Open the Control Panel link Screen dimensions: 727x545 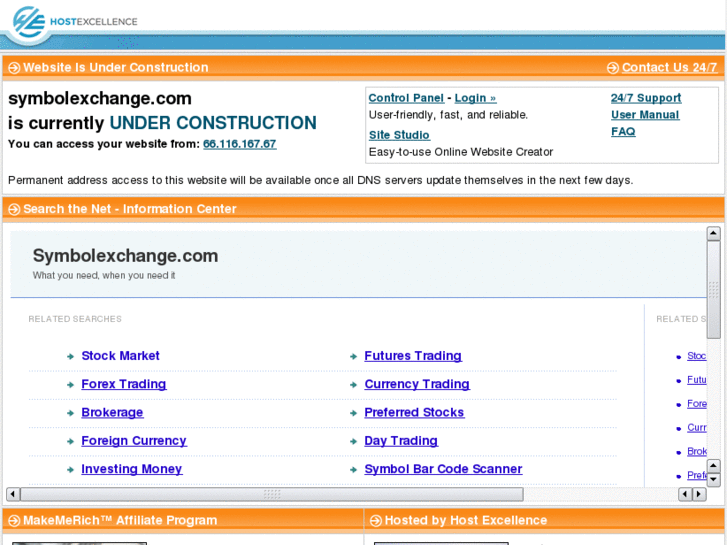pos(406,98)
